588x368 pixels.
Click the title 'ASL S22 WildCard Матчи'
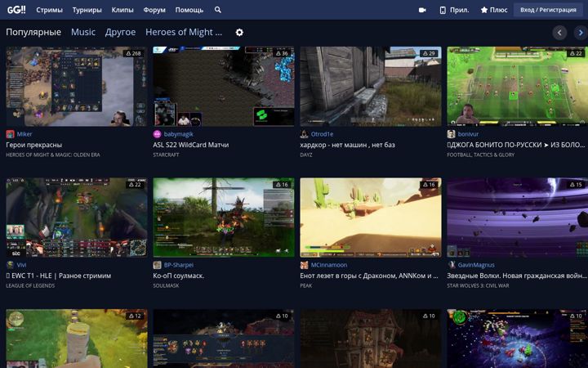[191, 145]
